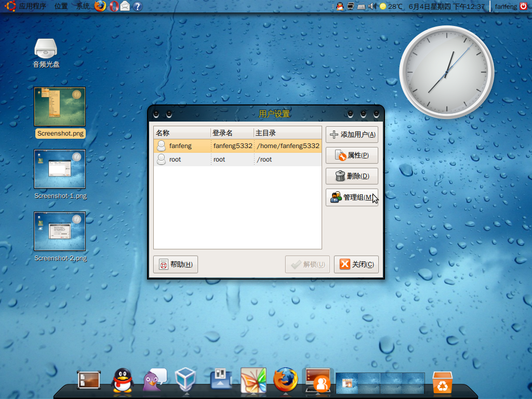Image resolution: width=532 pixels, height=399 pixels.
Task: Click the Ubuntu logo in the top panel
Action: pos(10,6)
